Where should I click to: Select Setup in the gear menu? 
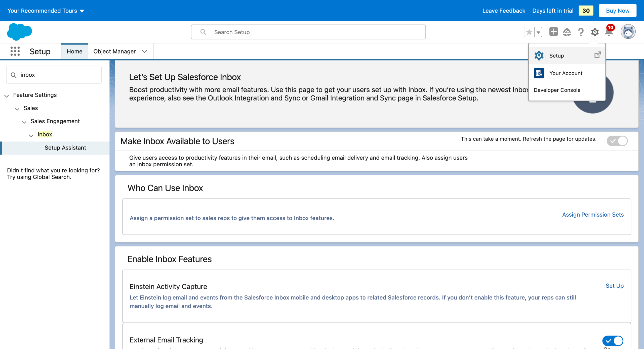567,56
